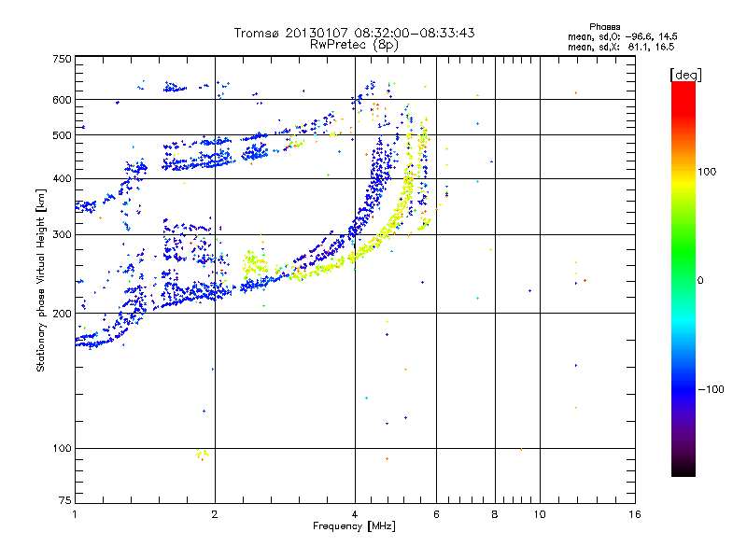Click the 'mean, sd,X: 81.1, 16.5' text
Viewport: 747px width, 560px height.
[621, 47]
